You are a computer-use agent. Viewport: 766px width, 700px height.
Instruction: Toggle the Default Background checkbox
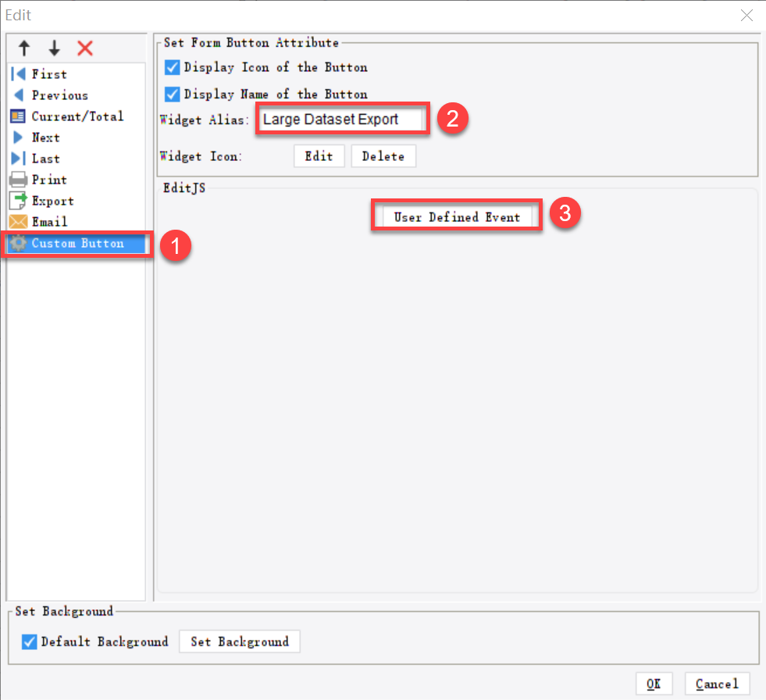coord(27,641)
